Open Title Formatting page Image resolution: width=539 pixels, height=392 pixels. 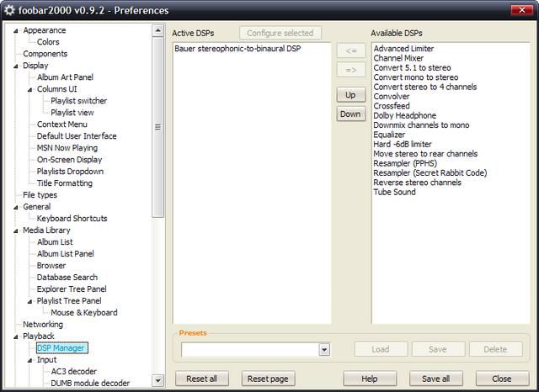click(65, 183)
